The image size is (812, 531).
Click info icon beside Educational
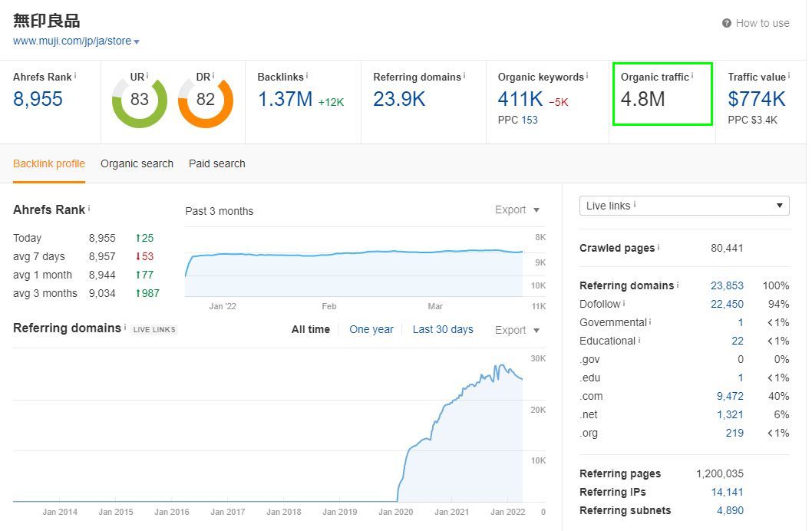pyautogui.click(x=639, y=340)
